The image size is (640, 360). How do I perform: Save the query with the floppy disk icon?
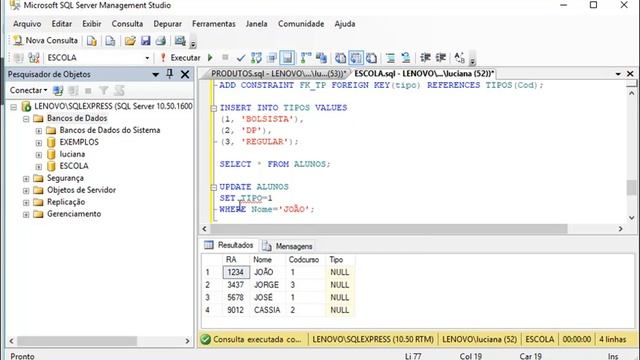tap(145, 41)
